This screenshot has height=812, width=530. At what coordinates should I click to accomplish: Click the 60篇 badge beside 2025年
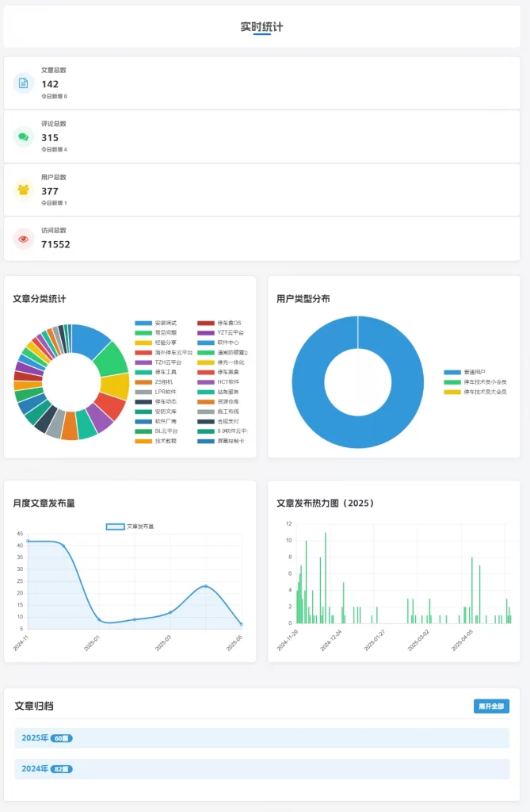(61, 738)
